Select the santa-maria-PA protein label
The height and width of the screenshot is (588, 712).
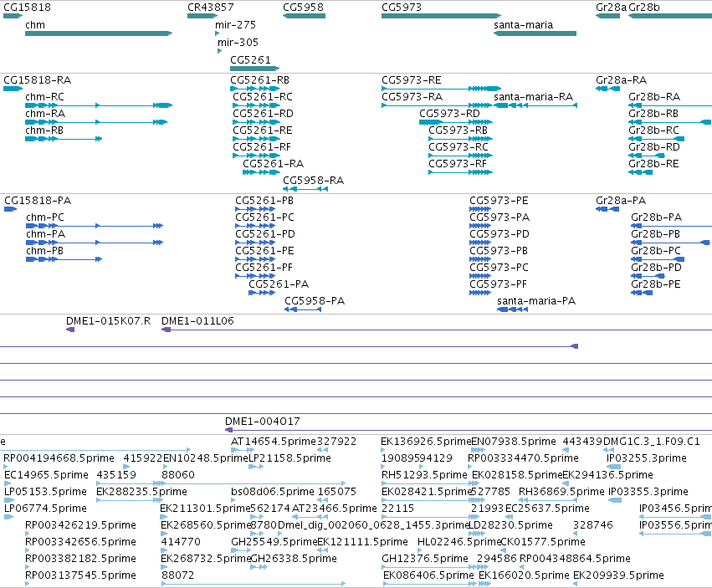(536, 301)
